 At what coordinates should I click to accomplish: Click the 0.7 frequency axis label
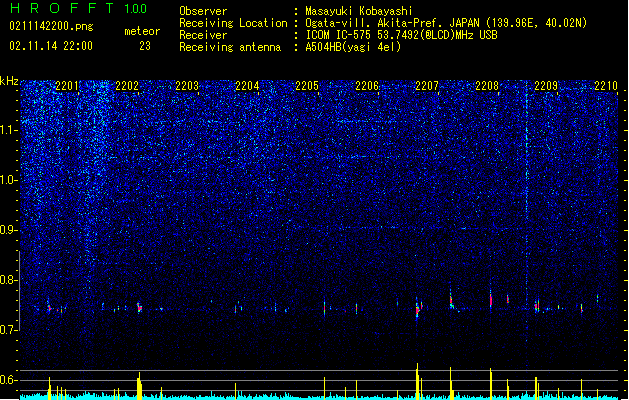(9, 330)
